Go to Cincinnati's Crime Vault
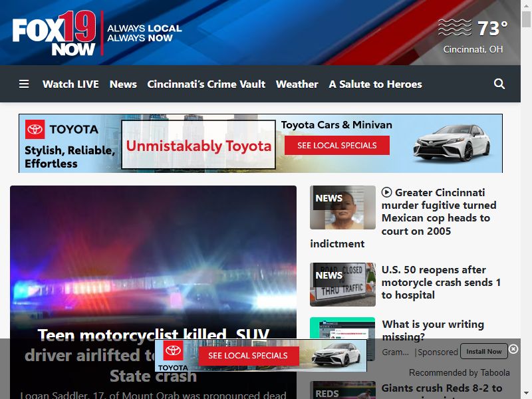532x399 pixels. [x=206, y=84]
